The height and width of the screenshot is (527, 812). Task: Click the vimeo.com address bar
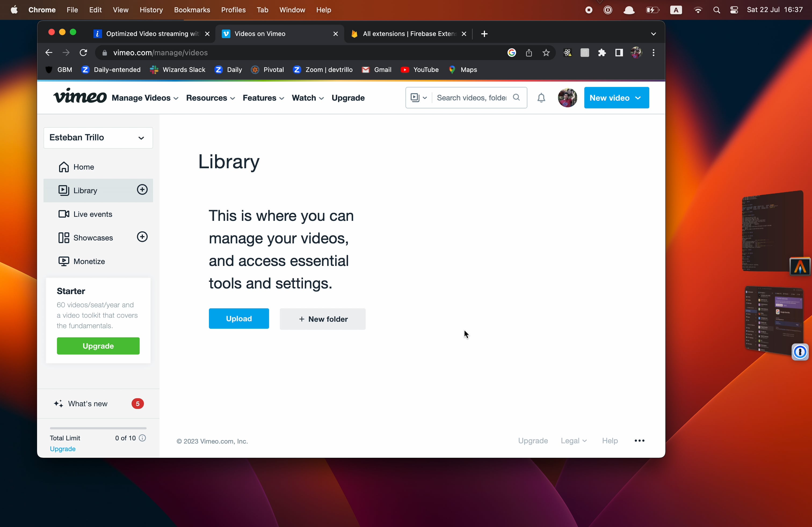(x=300, y=53)
